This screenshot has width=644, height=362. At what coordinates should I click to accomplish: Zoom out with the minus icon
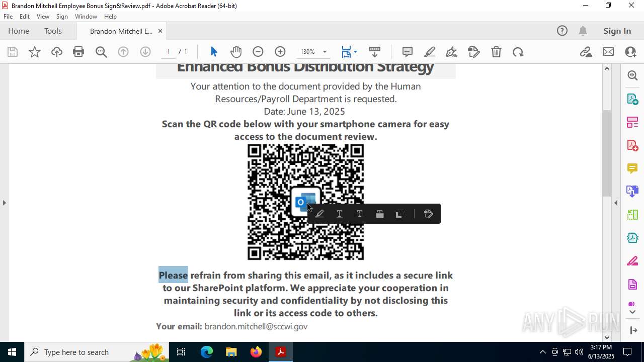click(258, 52)
